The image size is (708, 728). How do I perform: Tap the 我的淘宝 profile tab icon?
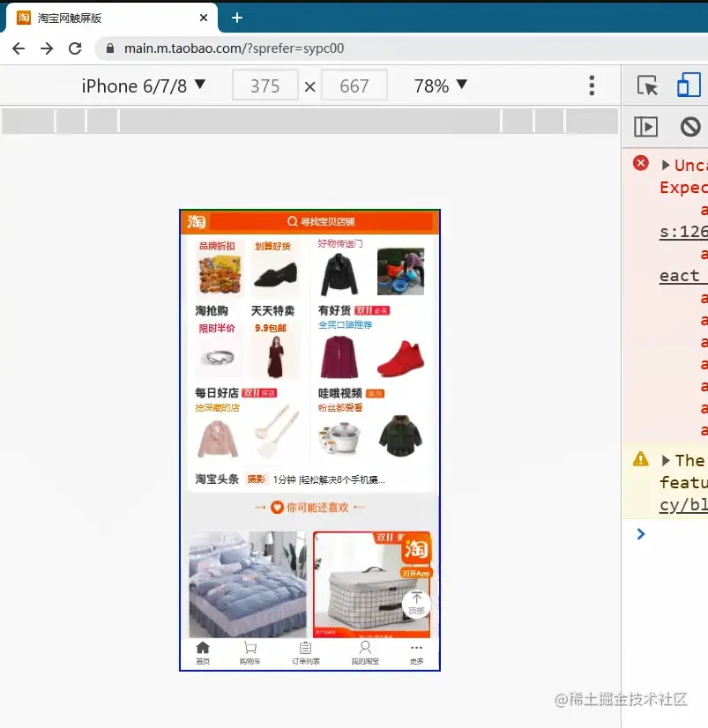click(x=365, y=653)
